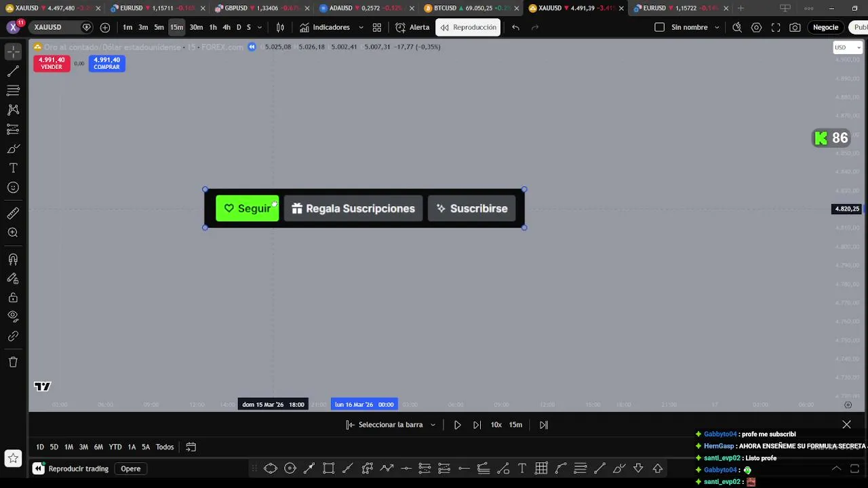Play the bar replay
Viewport: 868px width, 488px height.
(x=458, y=425)
